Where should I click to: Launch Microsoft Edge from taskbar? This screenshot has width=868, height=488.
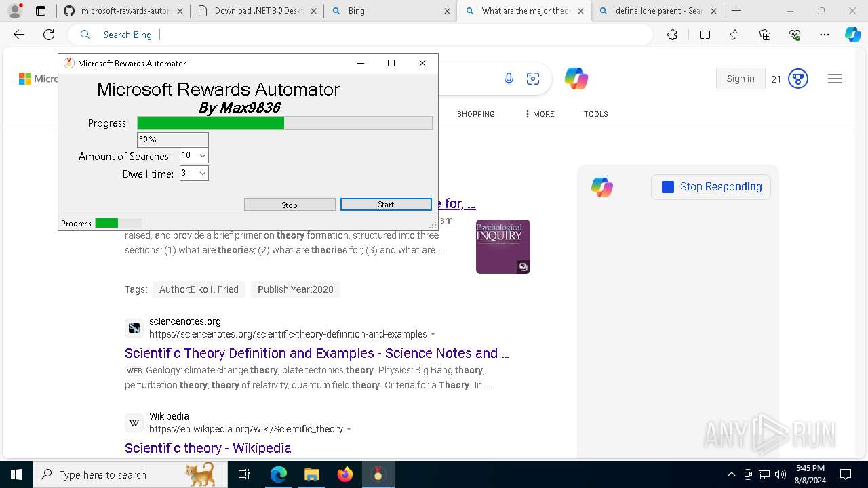tap(279, 474)
